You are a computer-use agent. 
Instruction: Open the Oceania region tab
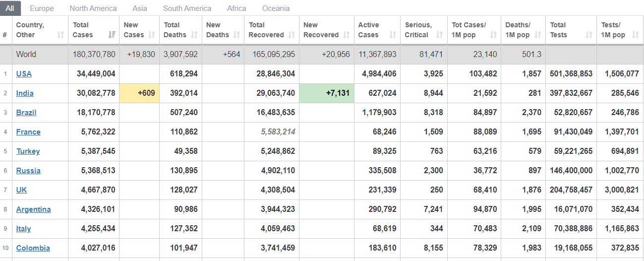[x=276, y=8]
